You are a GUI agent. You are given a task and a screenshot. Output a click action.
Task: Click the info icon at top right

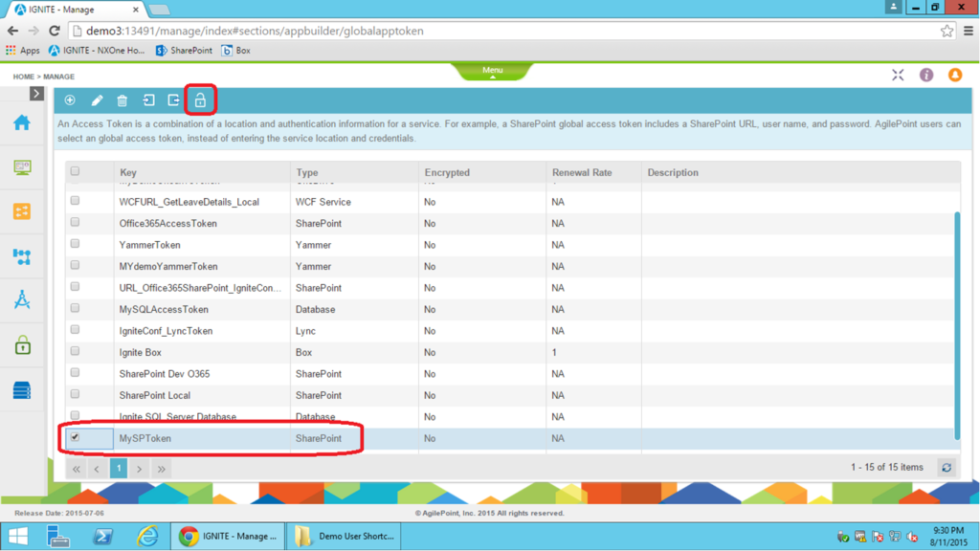925,75
